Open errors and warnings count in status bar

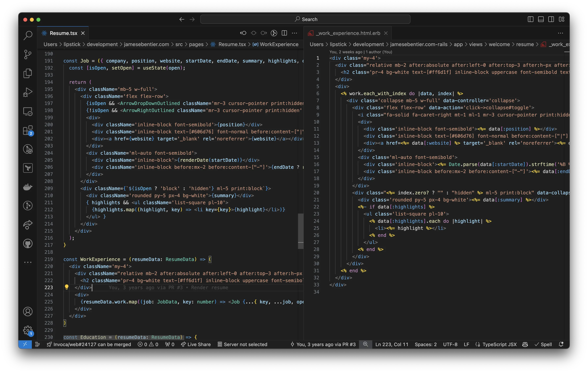click(x=148, y=344)
